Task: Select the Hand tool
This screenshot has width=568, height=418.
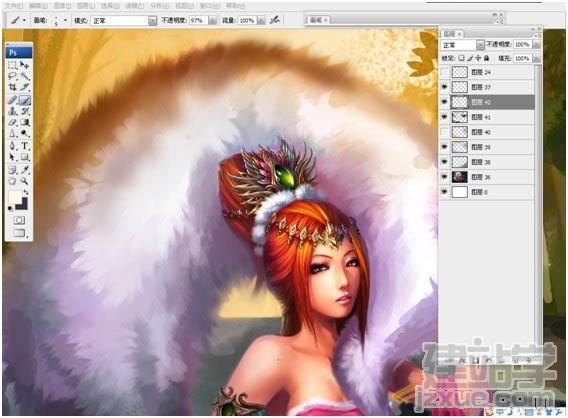Action: (x=13, y=180)
